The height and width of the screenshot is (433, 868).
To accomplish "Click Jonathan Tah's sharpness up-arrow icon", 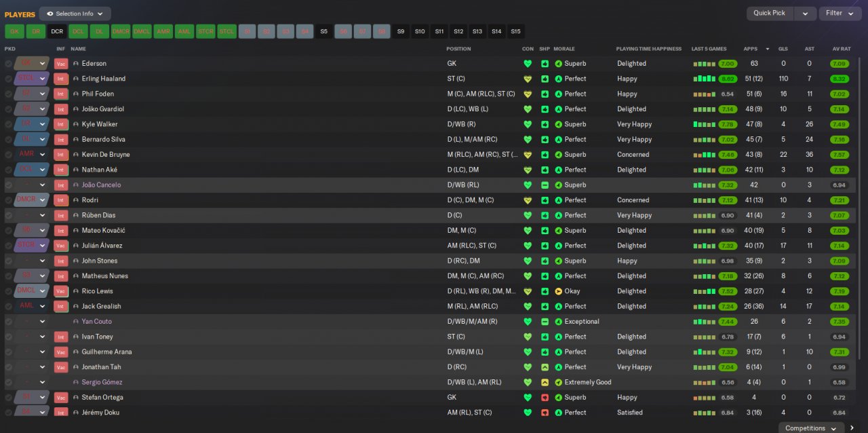I will tap(545, 367).
